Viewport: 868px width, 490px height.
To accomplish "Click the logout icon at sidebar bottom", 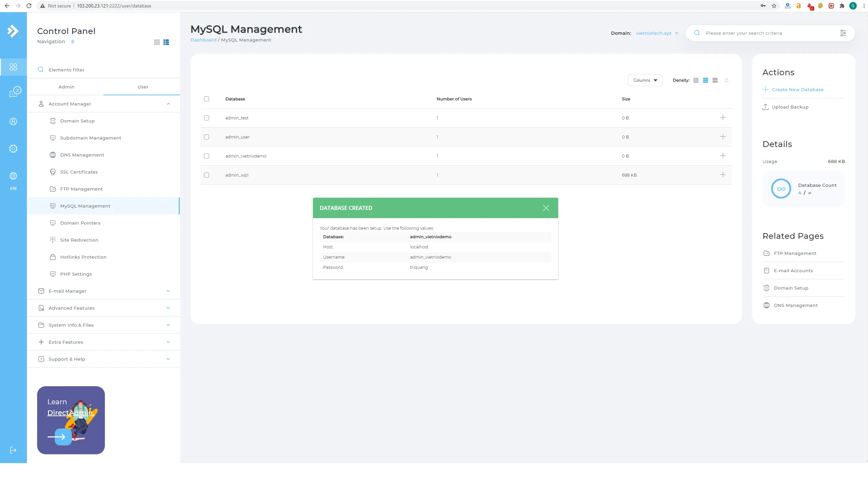I will click(x=13, y=450).
